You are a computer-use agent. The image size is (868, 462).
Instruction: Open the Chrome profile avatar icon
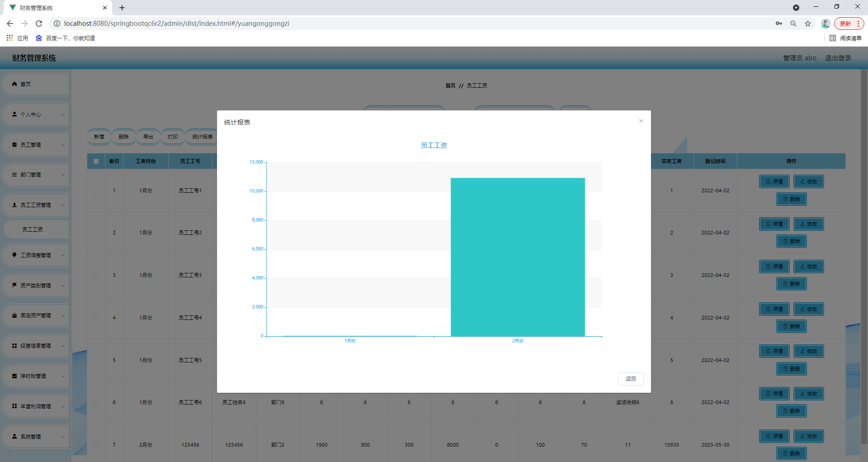click(x=826, y=24)
